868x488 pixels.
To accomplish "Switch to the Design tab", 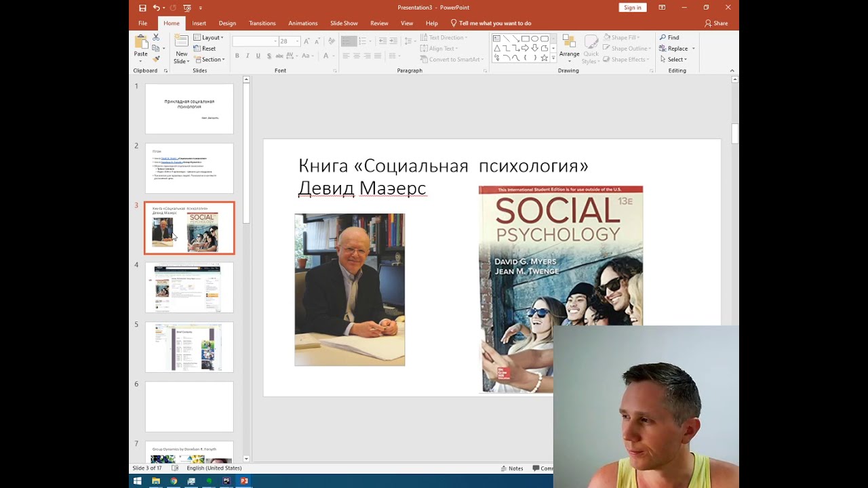I will pyautogui.click(x=227, y=23).
